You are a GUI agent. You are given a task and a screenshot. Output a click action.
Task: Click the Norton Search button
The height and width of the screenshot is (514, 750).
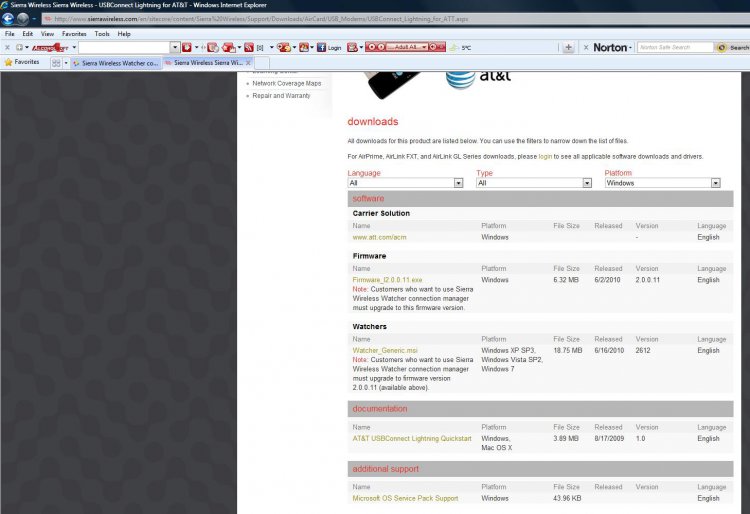tap(733, 47)
